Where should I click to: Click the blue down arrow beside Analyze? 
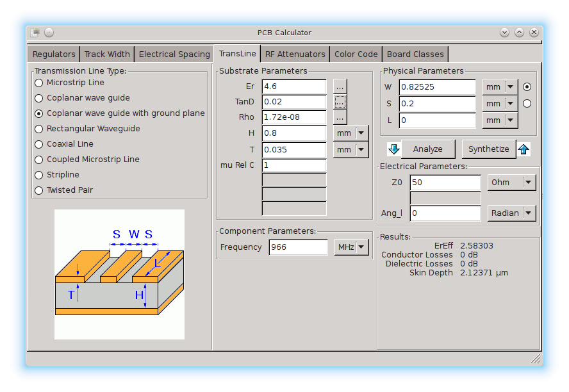(394, 149)
